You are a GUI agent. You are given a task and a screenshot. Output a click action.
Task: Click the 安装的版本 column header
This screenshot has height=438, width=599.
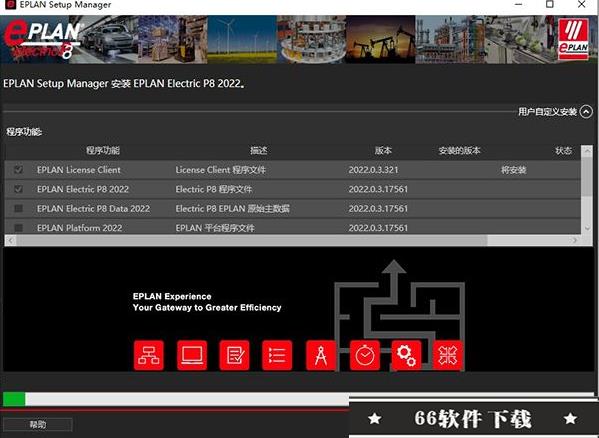click(460, 150)
